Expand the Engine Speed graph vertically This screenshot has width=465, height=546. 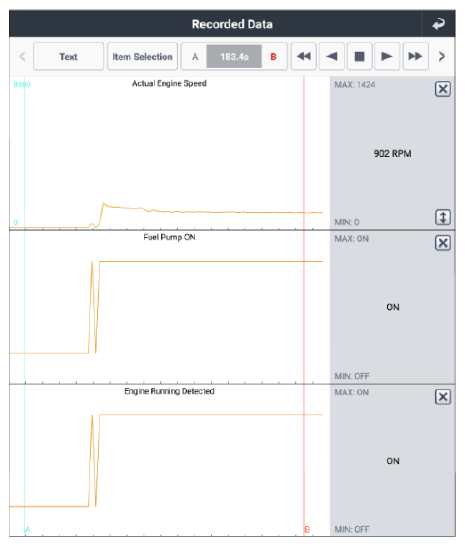(443, 217)
